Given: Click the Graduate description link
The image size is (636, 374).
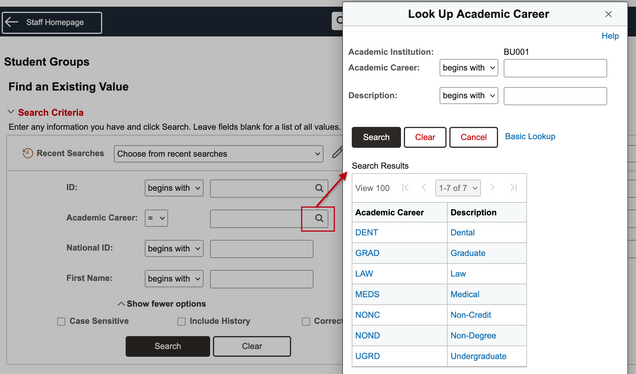Looking at the screenshot, I should 468,253.
